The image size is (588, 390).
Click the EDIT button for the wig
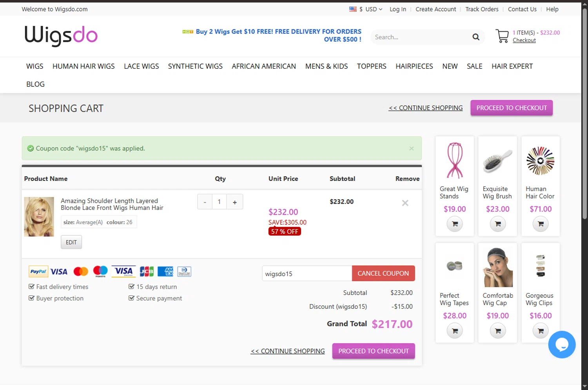[x=71, y=242]
